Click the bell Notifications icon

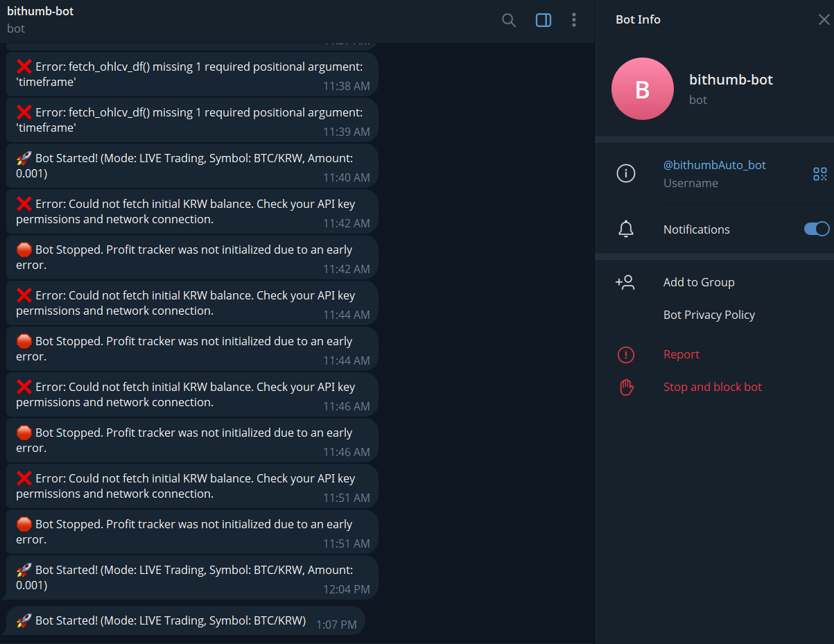coord(626,229)
